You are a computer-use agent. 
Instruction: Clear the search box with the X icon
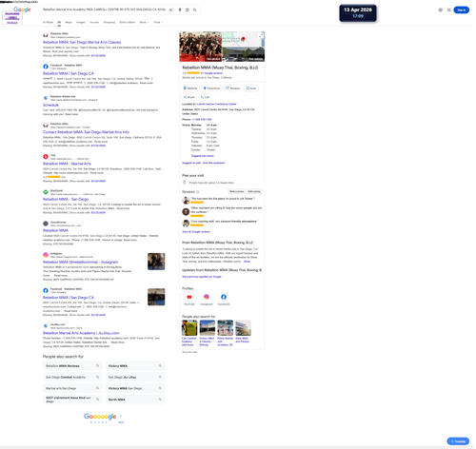[x=171, y=10]
